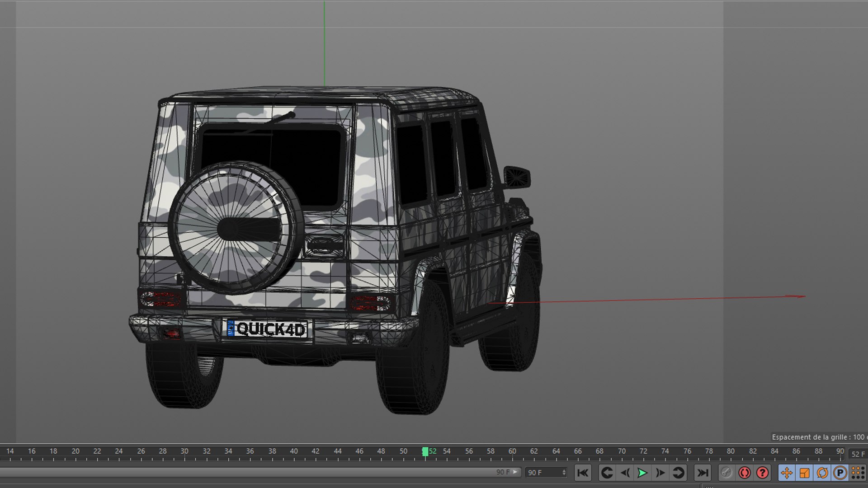The width and height of the screenshot is (868, 488).
Task: Click the QUICK4D license plate on car
Action: pos(267,329)
